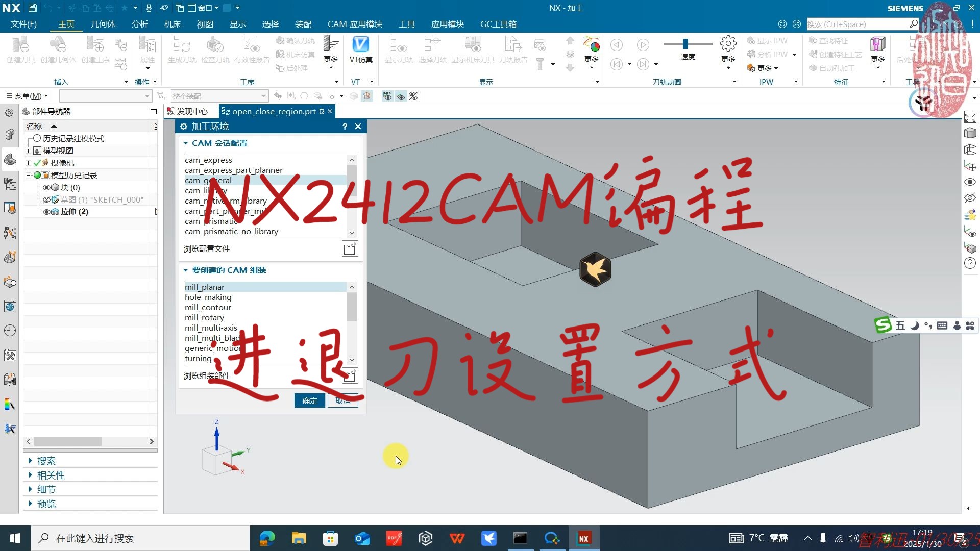The image size is (980, 551).
Task: Select mill_contour in the CAM assembly list
Action: click(208, 307)
